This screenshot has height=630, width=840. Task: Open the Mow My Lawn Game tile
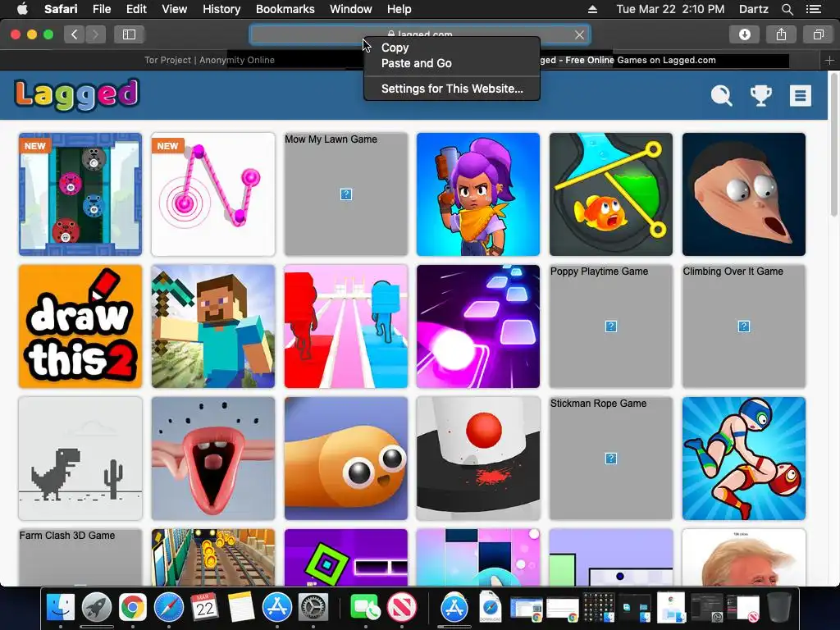[345, 194]
